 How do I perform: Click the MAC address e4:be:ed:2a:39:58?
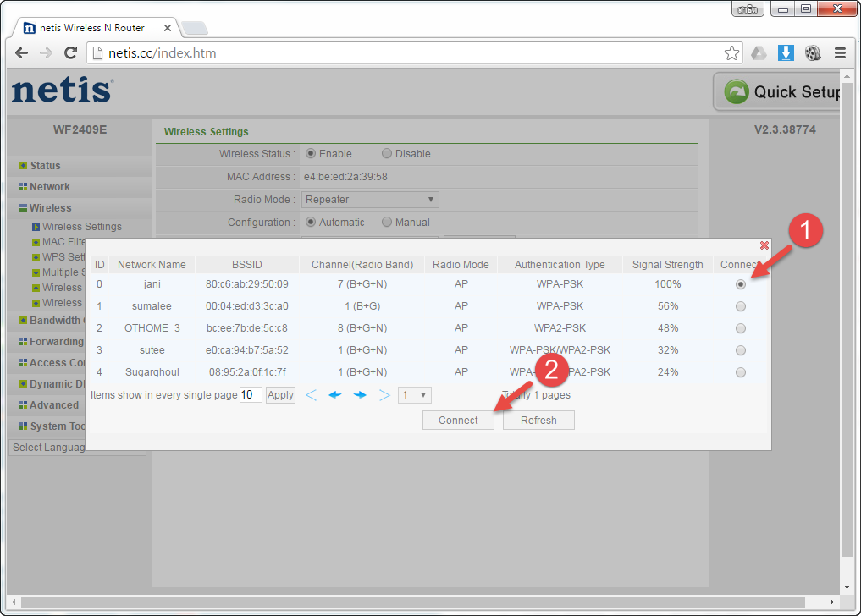coord(345,177)
